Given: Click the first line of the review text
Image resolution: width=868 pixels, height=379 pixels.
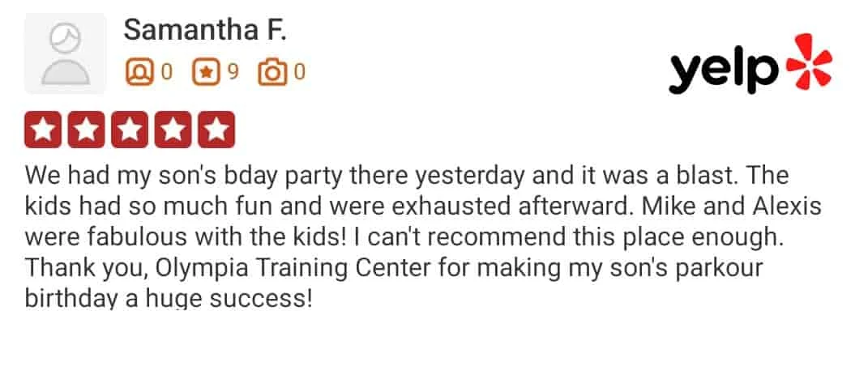Looking at the screenshot, I should coord(407,176).
